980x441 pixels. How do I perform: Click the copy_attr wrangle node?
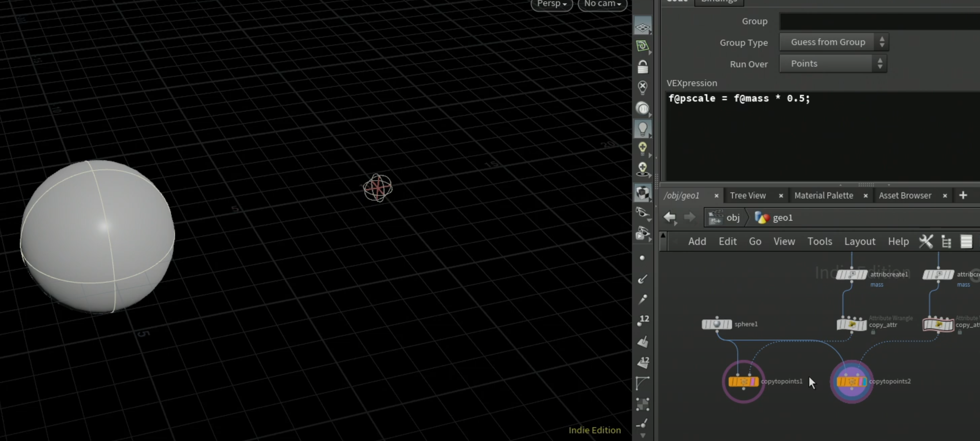point(851,325)
